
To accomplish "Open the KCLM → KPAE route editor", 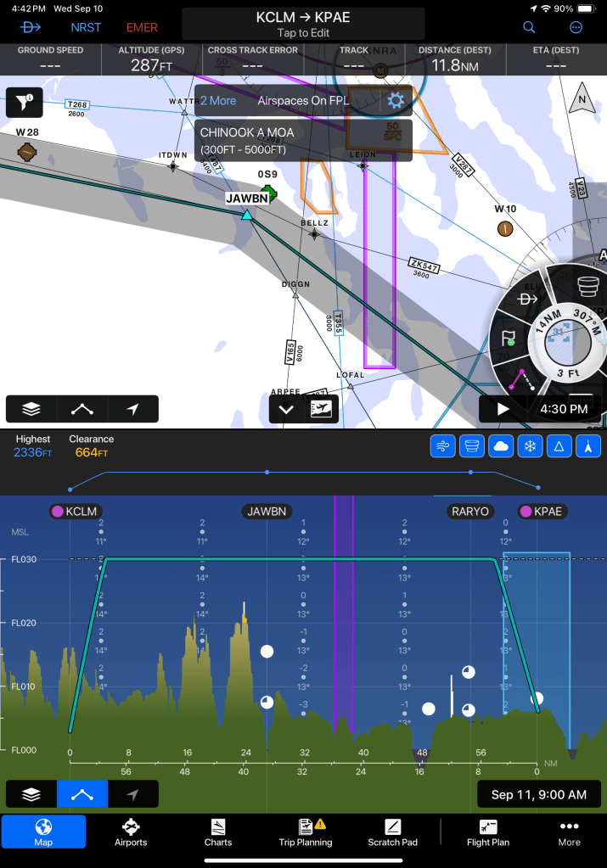I will (x=303, y=24).
